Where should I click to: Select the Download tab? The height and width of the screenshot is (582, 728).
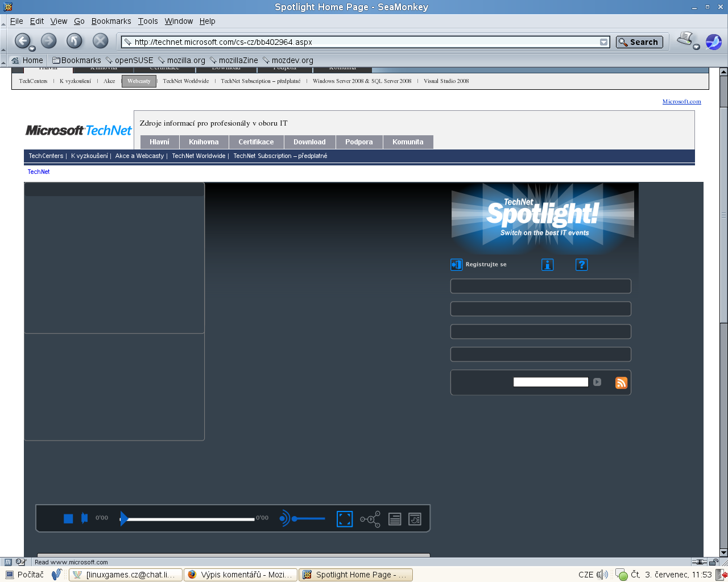[x=309, y=142]
